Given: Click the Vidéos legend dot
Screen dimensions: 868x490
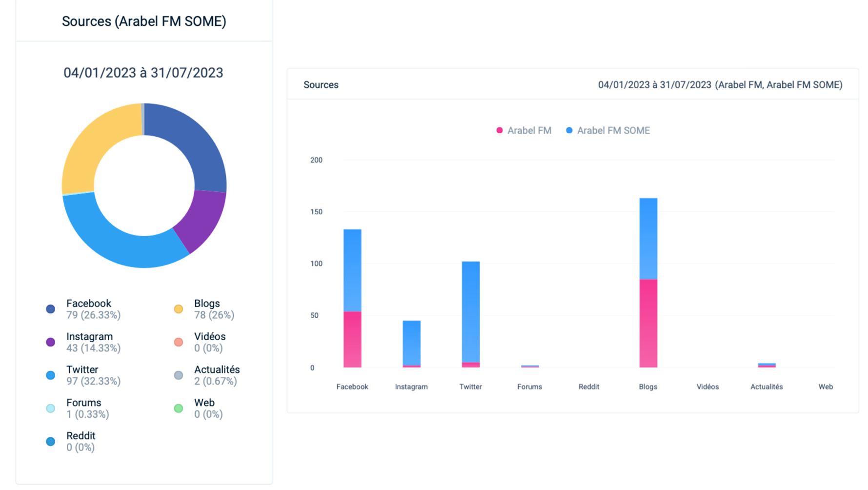Looking at the screenshot, I should (179, 342).
